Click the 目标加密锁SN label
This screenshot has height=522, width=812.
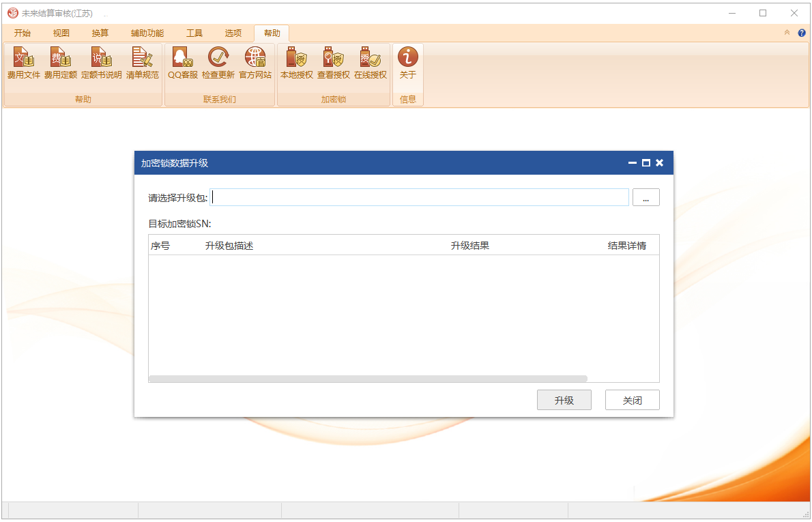click(179, 224)
